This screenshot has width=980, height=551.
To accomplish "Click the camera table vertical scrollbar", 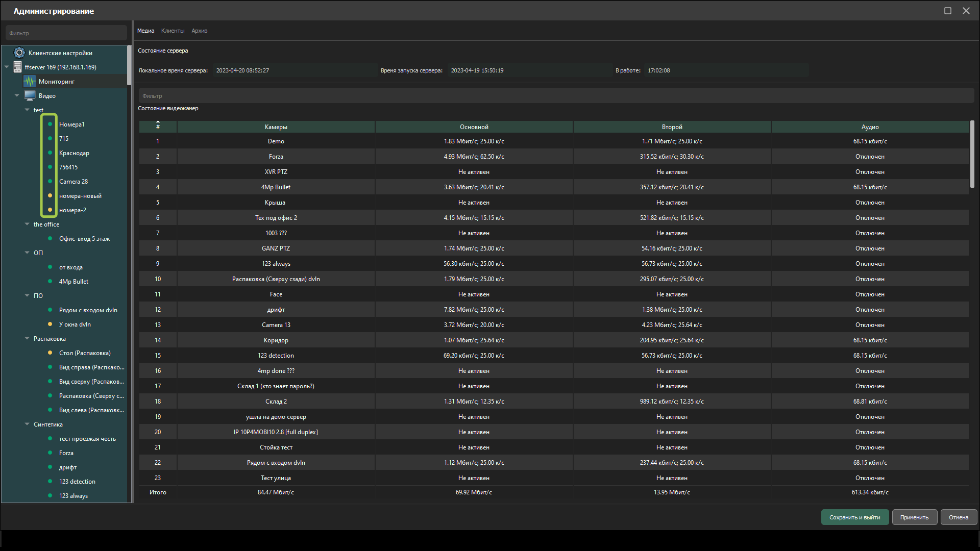I will [x=972, y=153].
